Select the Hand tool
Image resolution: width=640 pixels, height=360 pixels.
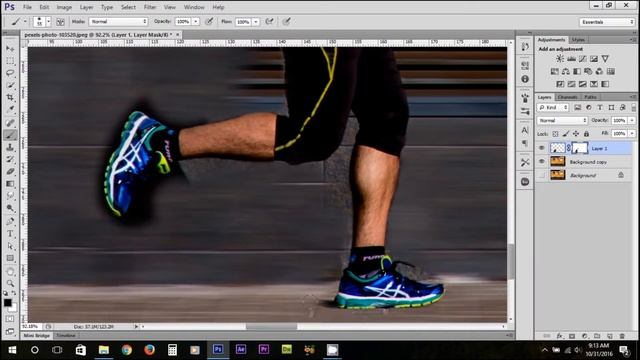pos(10,271)
